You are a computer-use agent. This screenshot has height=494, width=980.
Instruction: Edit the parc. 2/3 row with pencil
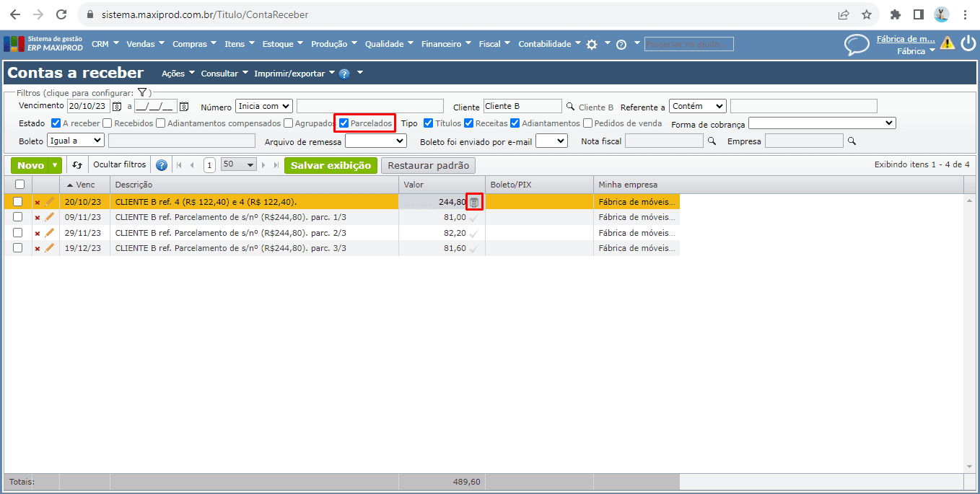point(49,233)
